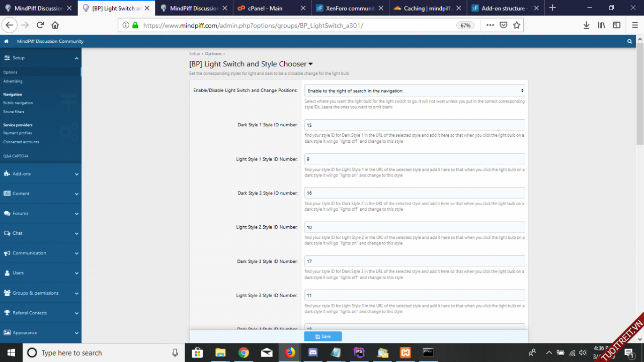The height and width of the screenshot is (362, 644).
Task: Expand the Add-ons sidebar section
Action: tap(40, 174)
